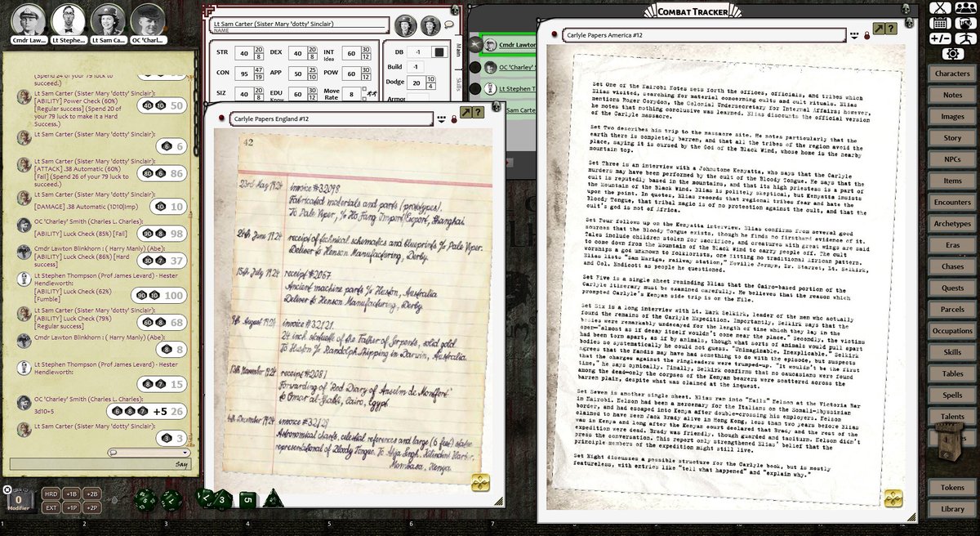Image resolution: width=980 pixels, height=536 pixels.
Task: Click the gold link icon in England #12 page
Action: coord(479,482)
